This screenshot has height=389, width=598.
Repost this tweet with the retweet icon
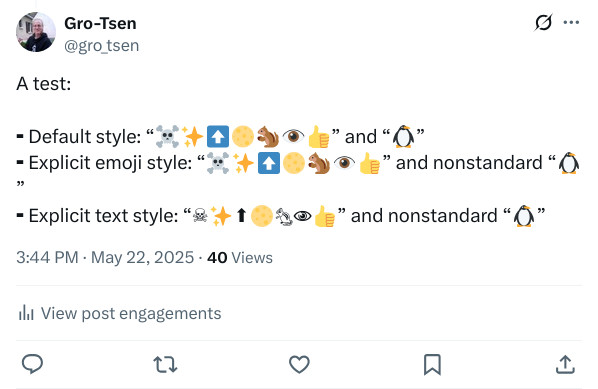(165, 364)
